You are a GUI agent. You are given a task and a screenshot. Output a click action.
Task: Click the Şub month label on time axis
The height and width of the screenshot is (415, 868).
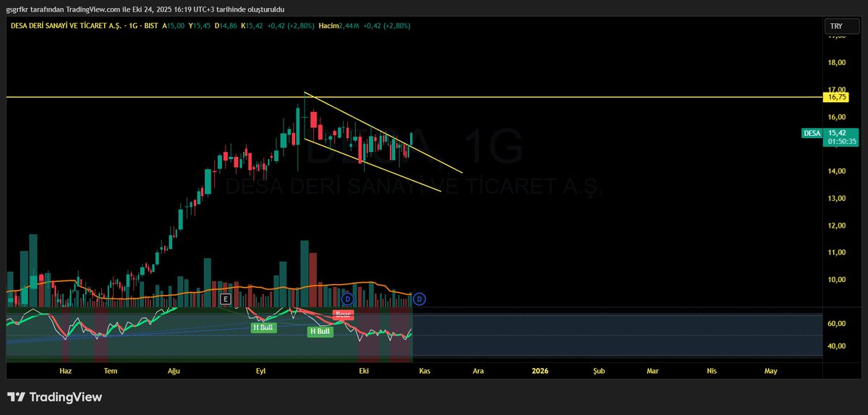pyautogui.click(x=599, y=371)
